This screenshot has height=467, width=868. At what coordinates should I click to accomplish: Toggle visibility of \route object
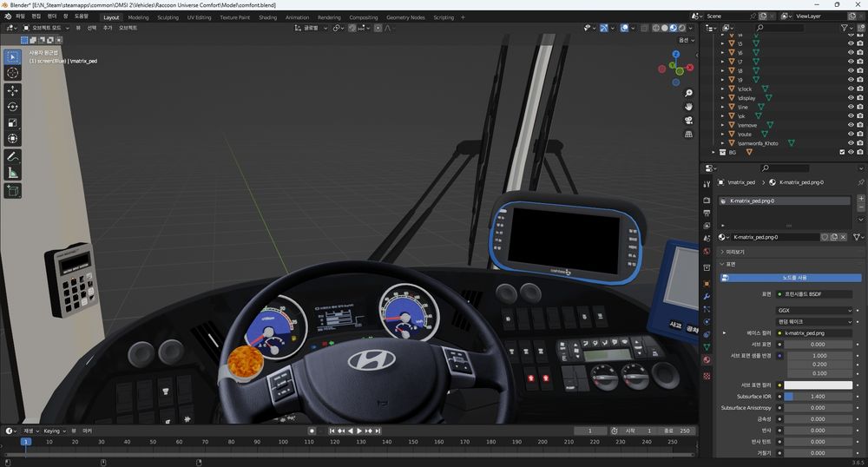(x=851, y=134)
